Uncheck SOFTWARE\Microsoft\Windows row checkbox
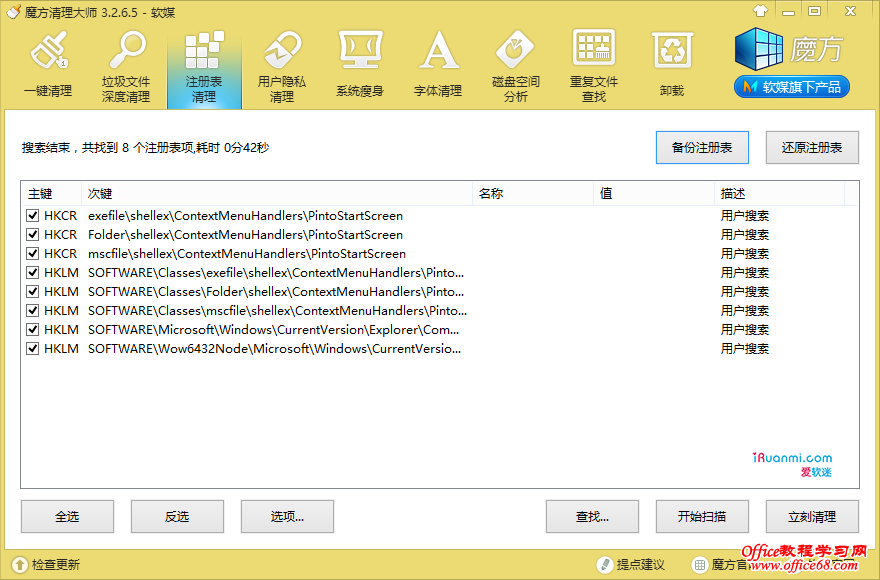880x580 pixels. pyautogui.click(x=33, y=330)
